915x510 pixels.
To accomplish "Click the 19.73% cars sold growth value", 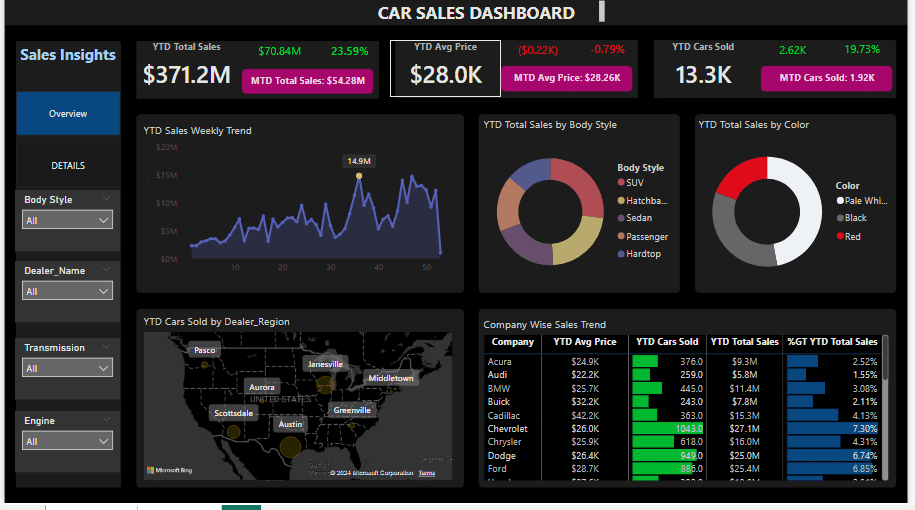I will coord(862,50).
